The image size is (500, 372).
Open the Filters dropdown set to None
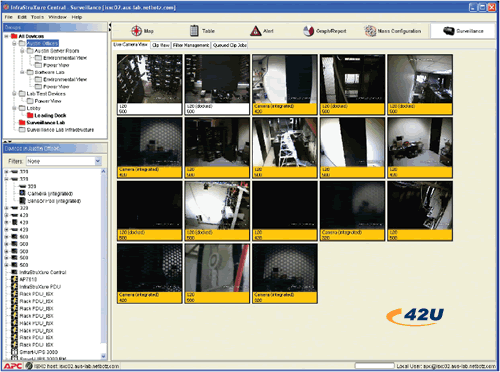[x=64, y=161]
